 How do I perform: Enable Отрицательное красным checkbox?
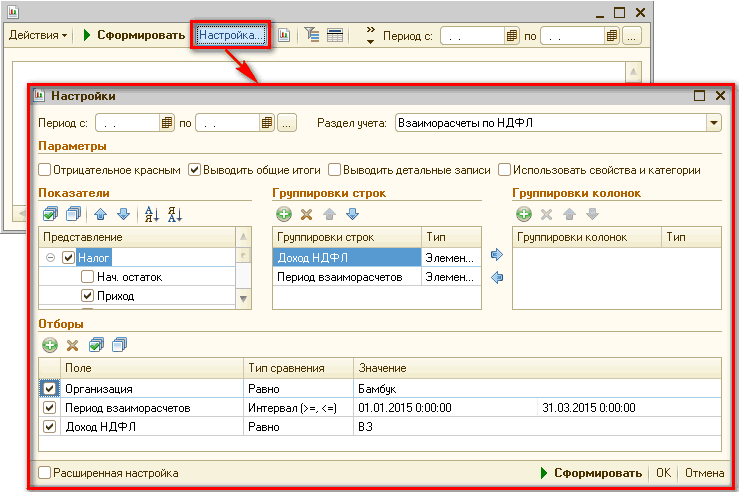click(x=46, y=170)
